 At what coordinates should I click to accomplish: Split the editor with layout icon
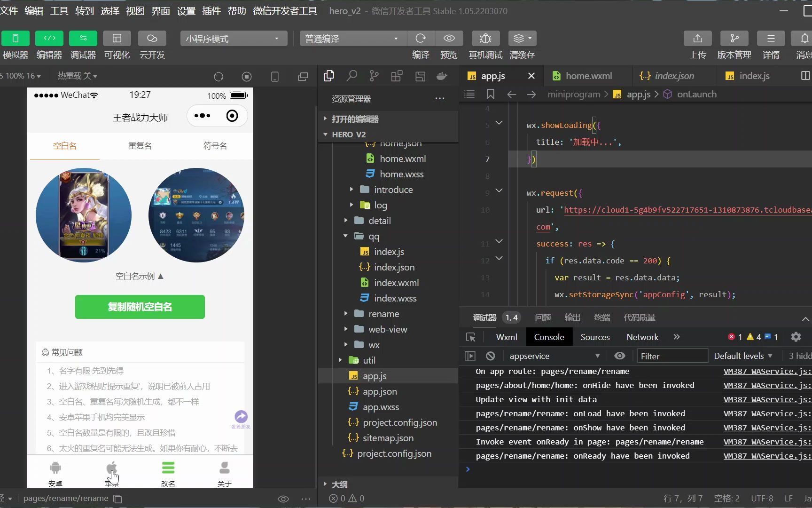[x=805, y=76]
